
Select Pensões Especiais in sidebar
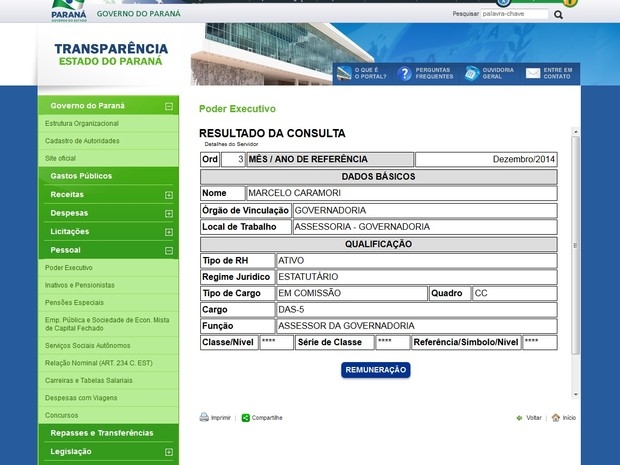coord(74,302)
